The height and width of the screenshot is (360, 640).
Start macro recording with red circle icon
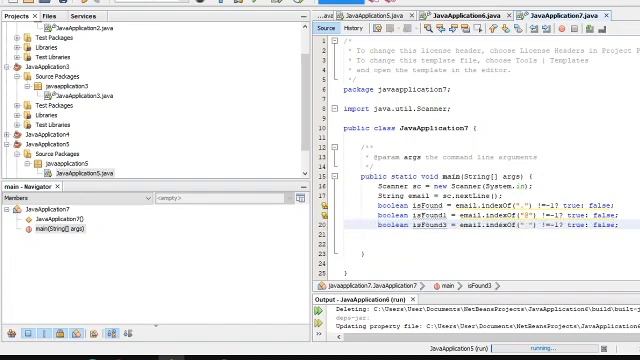tap(562, 29)
